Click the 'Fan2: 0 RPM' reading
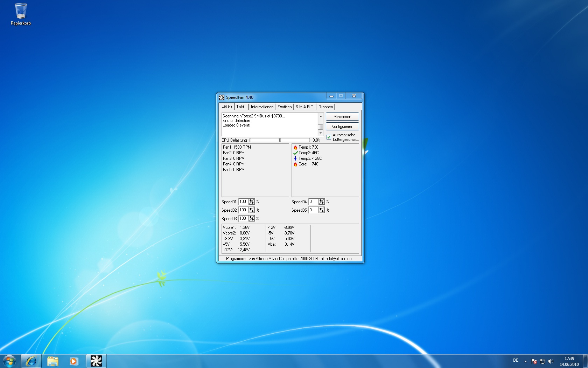 click(x=234, y=153)
